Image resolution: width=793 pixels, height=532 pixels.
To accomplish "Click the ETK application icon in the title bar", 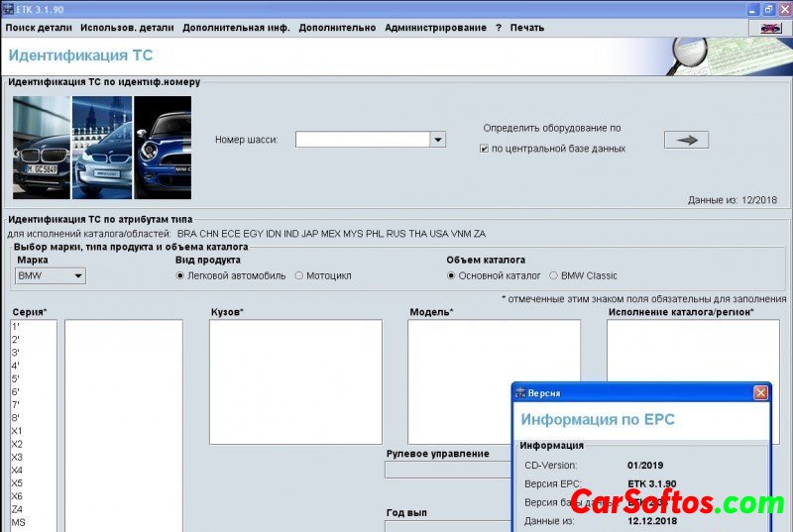I will pos(8,8).
